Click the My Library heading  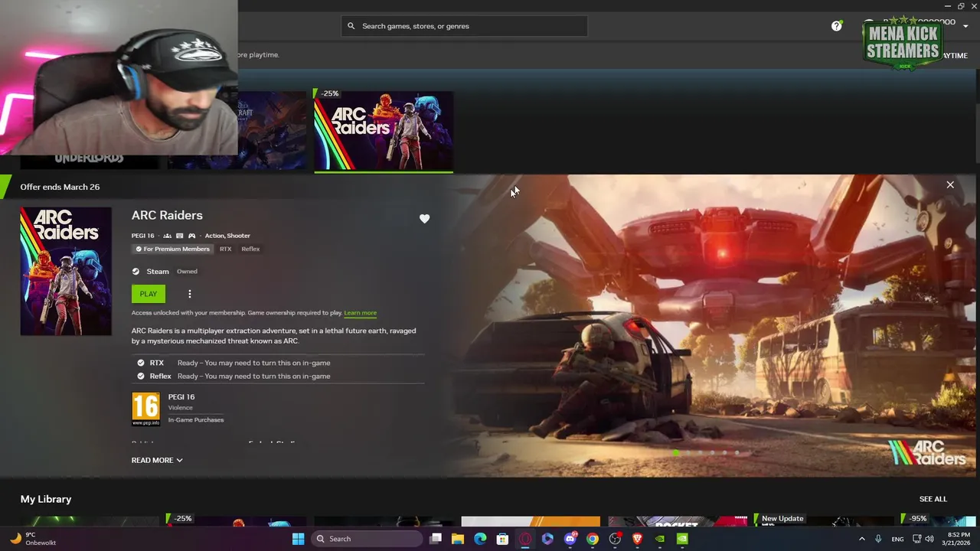pyautogui.click(x=46, y=499)
